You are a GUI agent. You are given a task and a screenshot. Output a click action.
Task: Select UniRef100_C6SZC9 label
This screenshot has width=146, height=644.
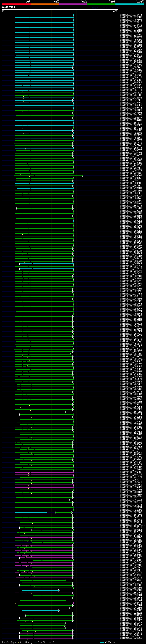(131, 263)
